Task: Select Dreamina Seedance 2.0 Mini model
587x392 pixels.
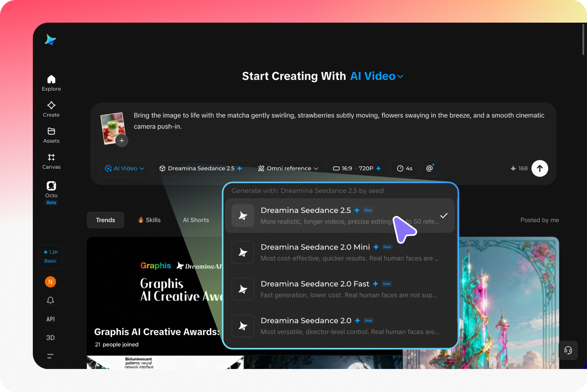Action: click(x=340, y=252)
